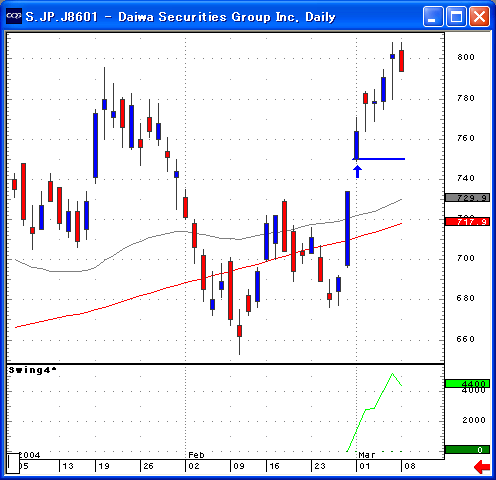This screenshot has height=480, width=496.
Task: Click the 2000 label on the Swing4 axis
Action: [474, 420]
